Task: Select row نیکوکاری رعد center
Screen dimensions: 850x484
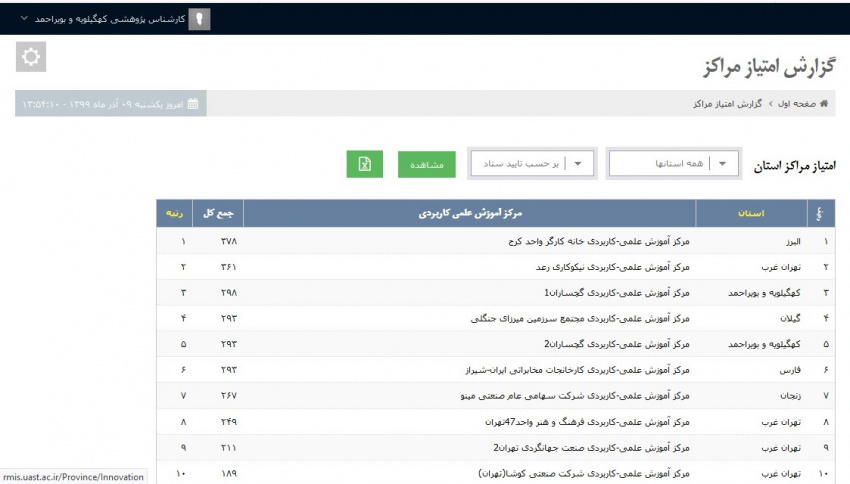Action: coord(495,267)
